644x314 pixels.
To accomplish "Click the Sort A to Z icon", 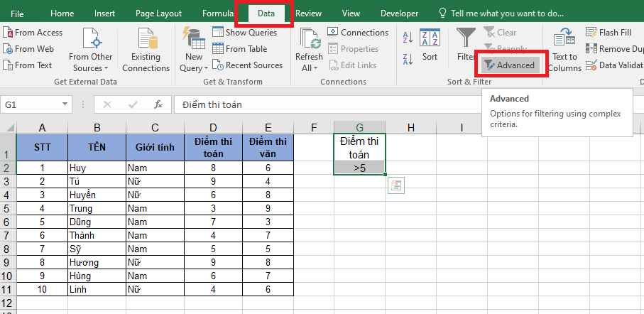I will [x=408, y=38].
